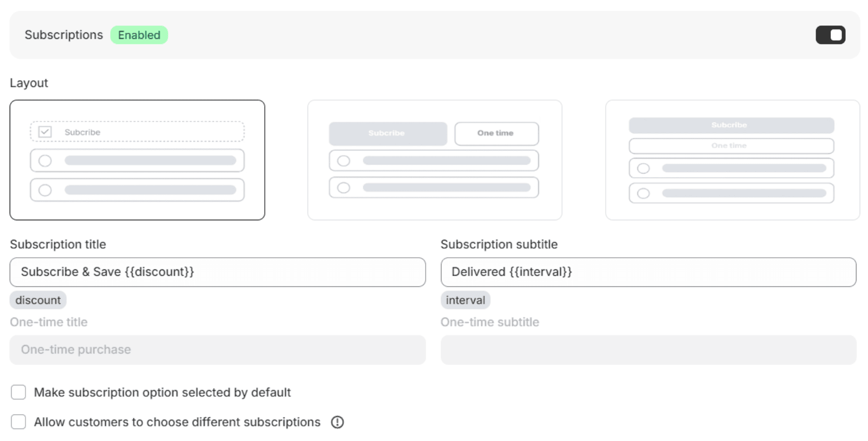
Task: Focus the One-time subtitle field
Action: 648,350
